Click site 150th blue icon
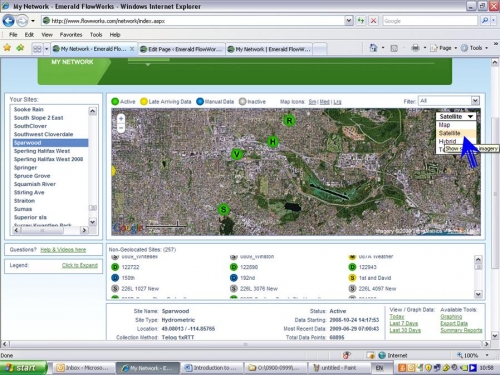Viewport: 500px width, 375px height. point(115,278)
